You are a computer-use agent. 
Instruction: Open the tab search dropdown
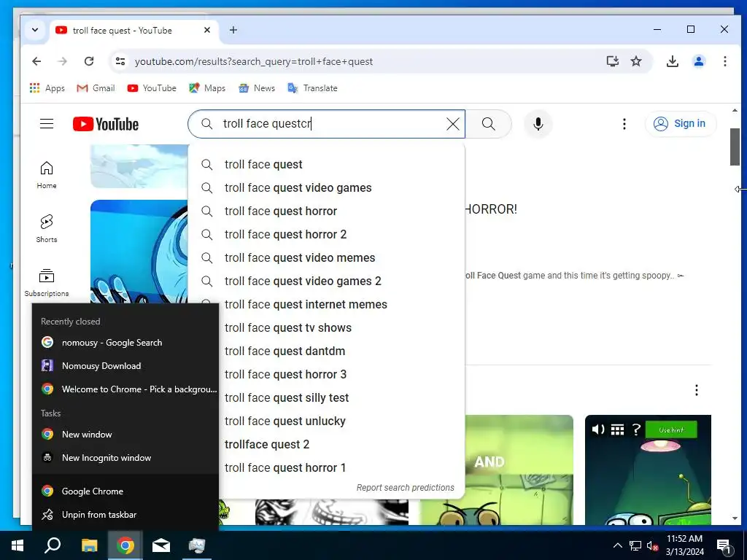click(x=35, y=30)
